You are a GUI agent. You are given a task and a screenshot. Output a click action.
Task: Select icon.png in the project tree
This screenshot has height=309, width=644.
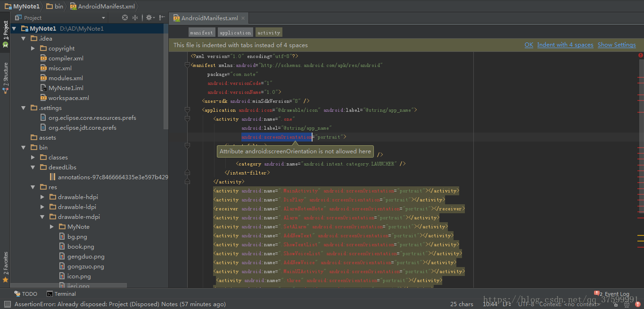click(x=79, y=276)
